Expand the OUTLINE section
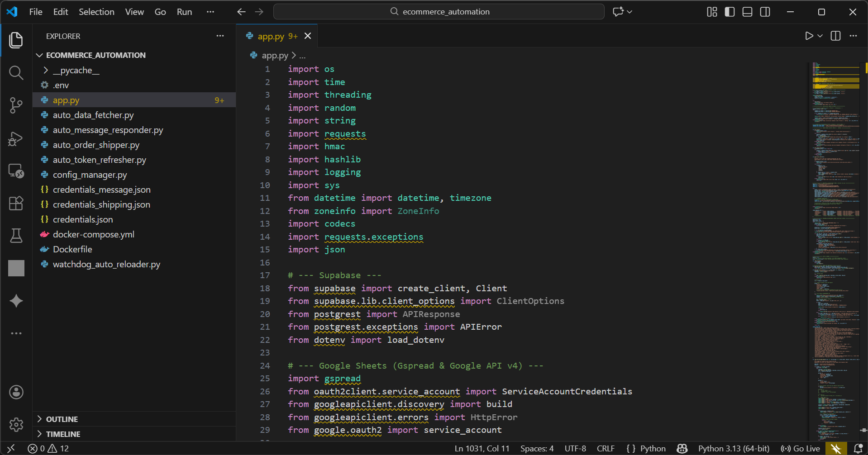Viewport: 868px width, 455px height. (62, 419)
